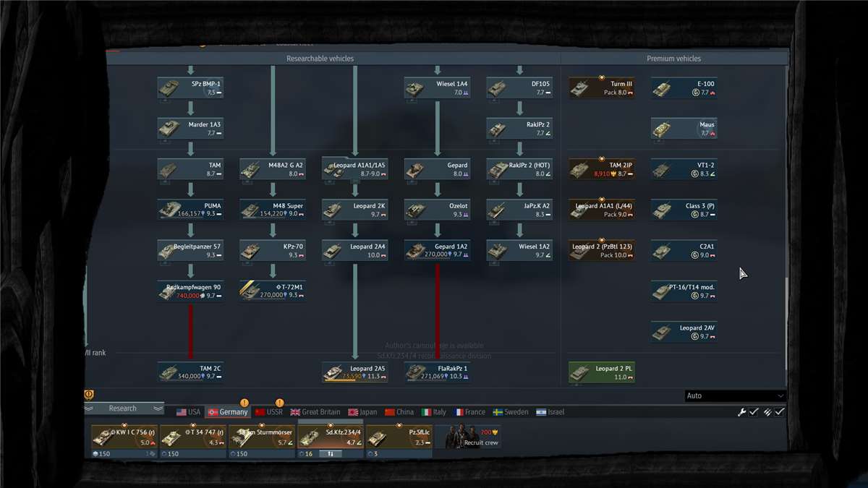Select the Begleitpanzer 57 card

click(190, 250)
